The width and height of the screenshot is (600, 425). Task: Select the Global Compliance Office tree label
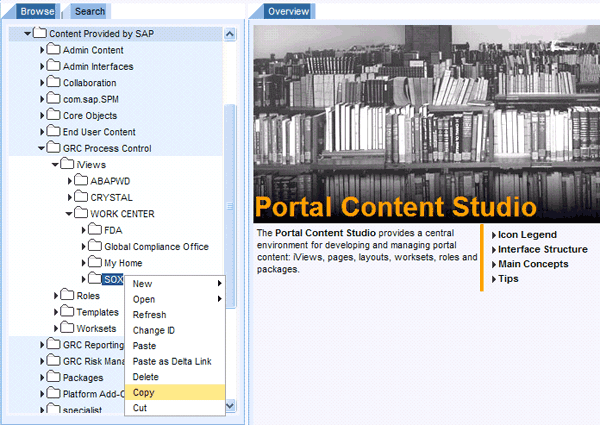156,247
